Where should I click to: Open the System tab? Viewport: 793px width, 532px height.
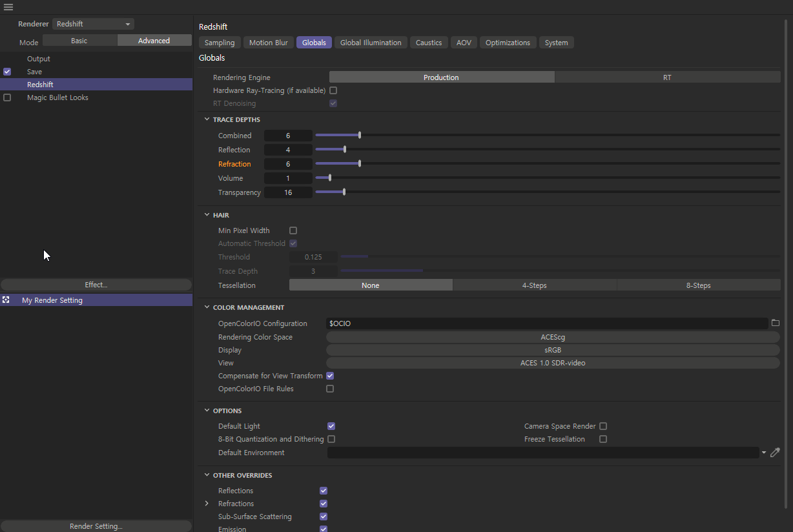pos(556,43)
